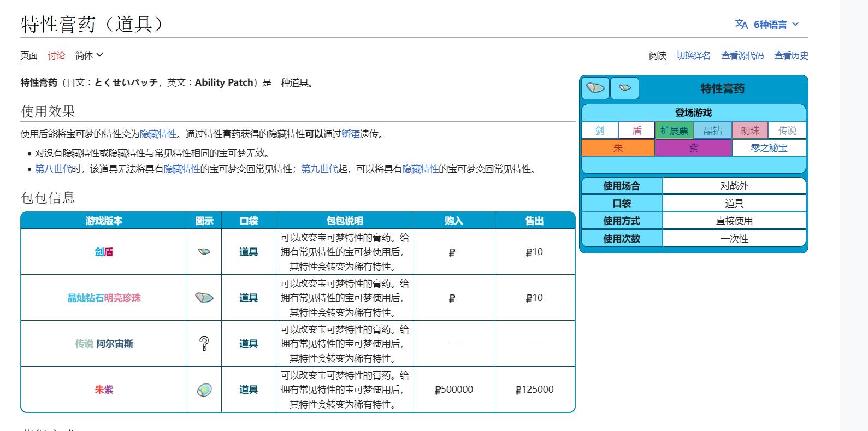Open the 剑盾 game version link in table
The width and height of the screenshot is (868, 431).
(104, 252)
